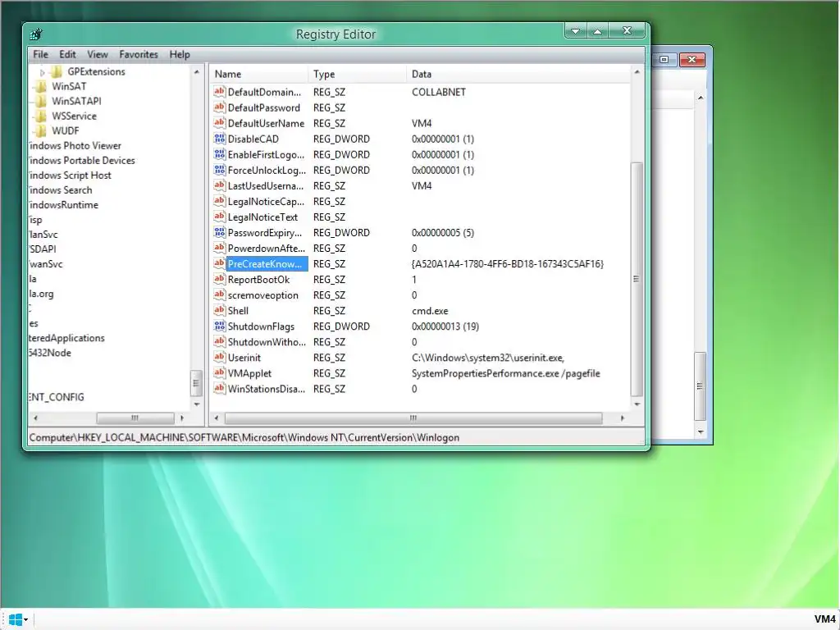Click the PreCreateKnown string icon

click(x=219, y=263)
